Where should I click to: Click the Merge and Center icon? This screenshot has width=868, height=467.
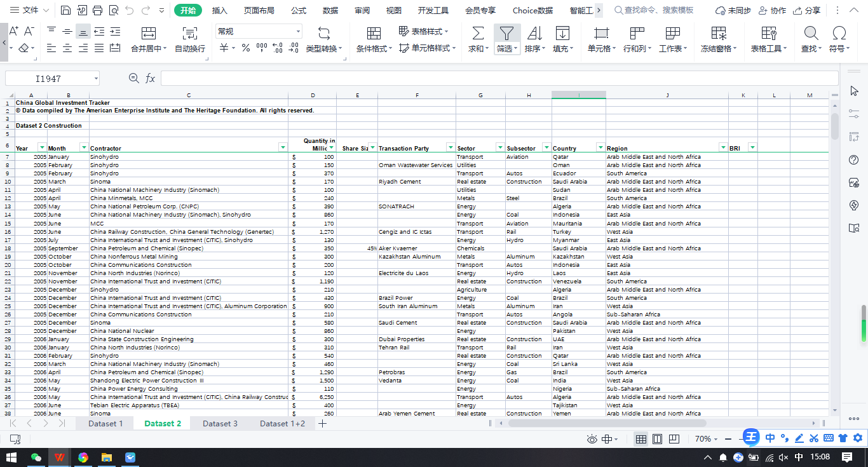point(148,34)
